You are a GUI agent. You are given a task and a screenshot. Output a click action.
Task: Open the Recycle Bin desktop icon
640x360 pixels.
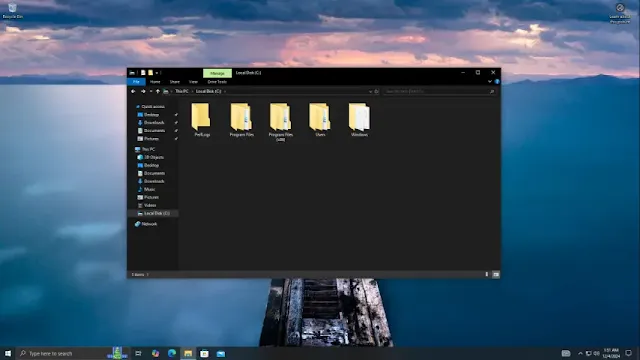point(13,11)
